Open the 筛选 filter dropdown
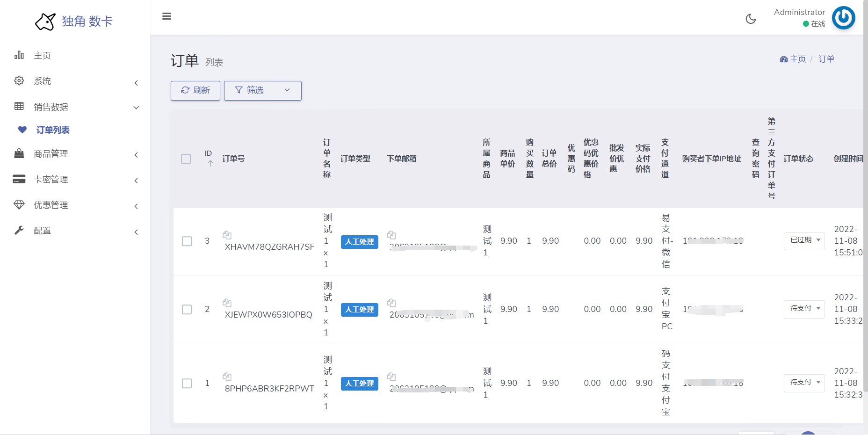 click(x=262, y=90)
